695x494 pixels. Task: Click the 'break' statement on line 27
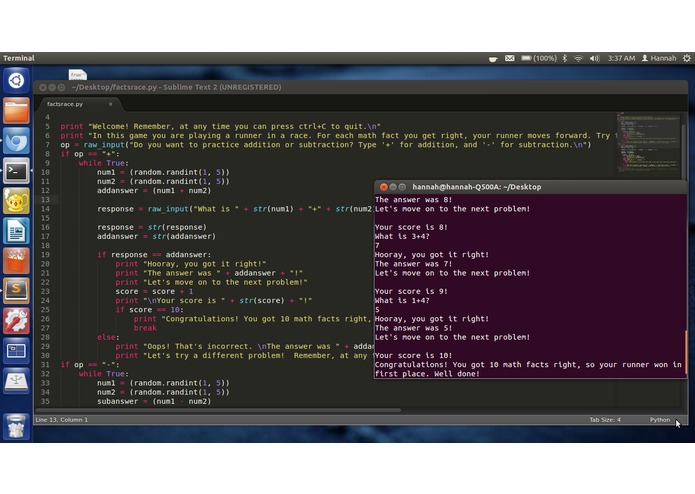[x=145, y=328]
